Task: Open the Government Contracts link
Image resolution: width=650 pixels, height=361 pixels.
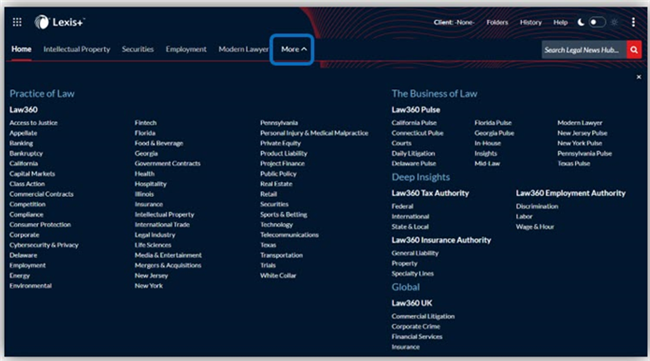Action: 167,163
